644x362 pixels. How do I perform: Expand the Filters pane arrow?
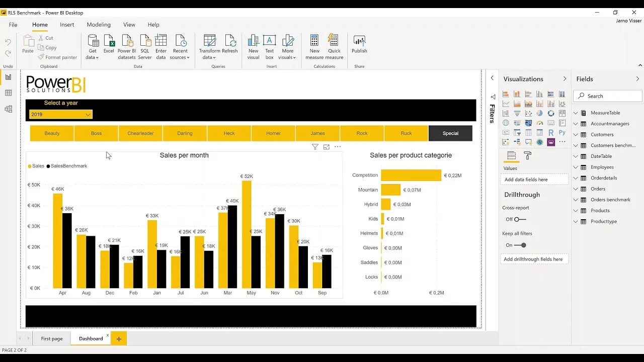(492, 78)
